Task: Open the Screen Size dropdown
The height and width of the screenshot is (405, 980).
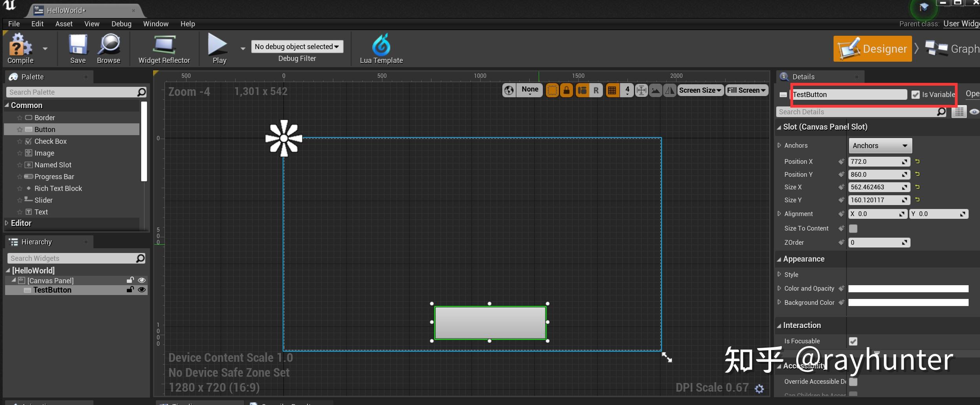Action: click(x=700, y=90)
